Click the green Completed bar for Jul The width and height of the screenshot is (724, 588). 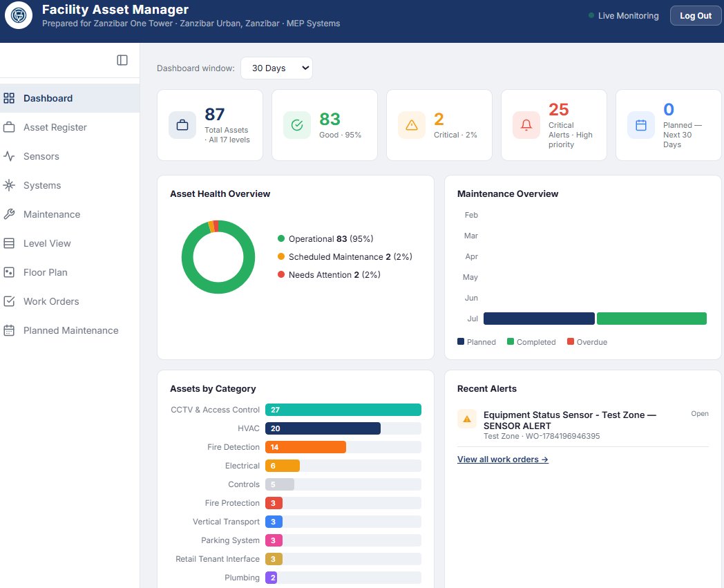point(651,319)
